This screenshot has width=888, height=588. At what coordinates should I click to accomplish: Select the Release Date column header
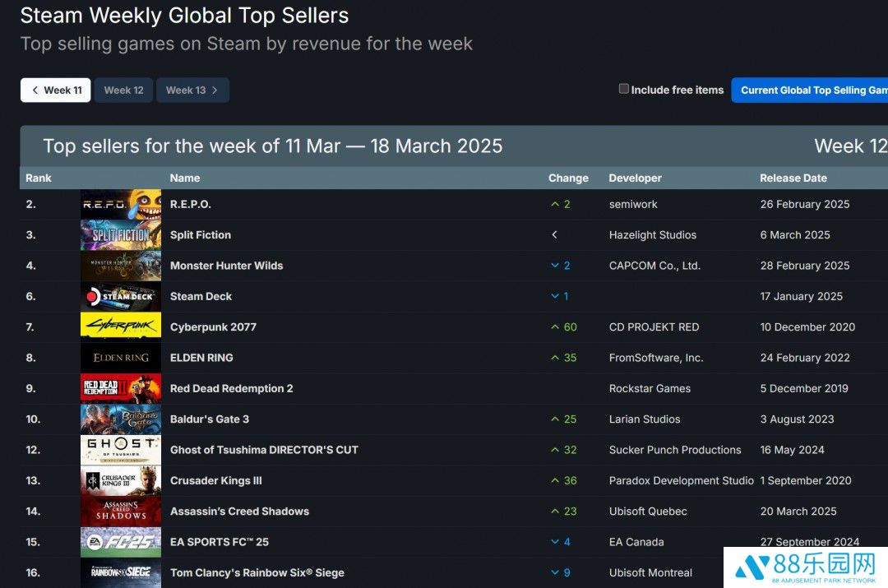coord(793,178)
